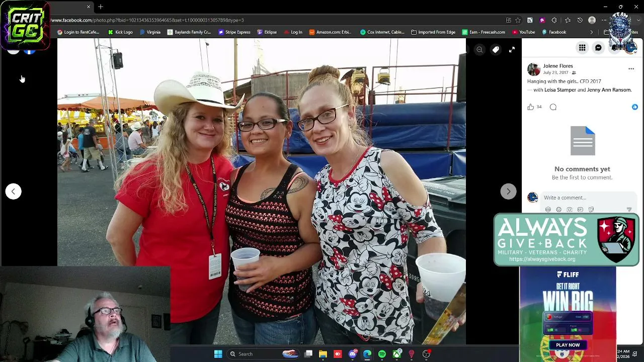Open Spotify from the taskbar

(382, 354)
